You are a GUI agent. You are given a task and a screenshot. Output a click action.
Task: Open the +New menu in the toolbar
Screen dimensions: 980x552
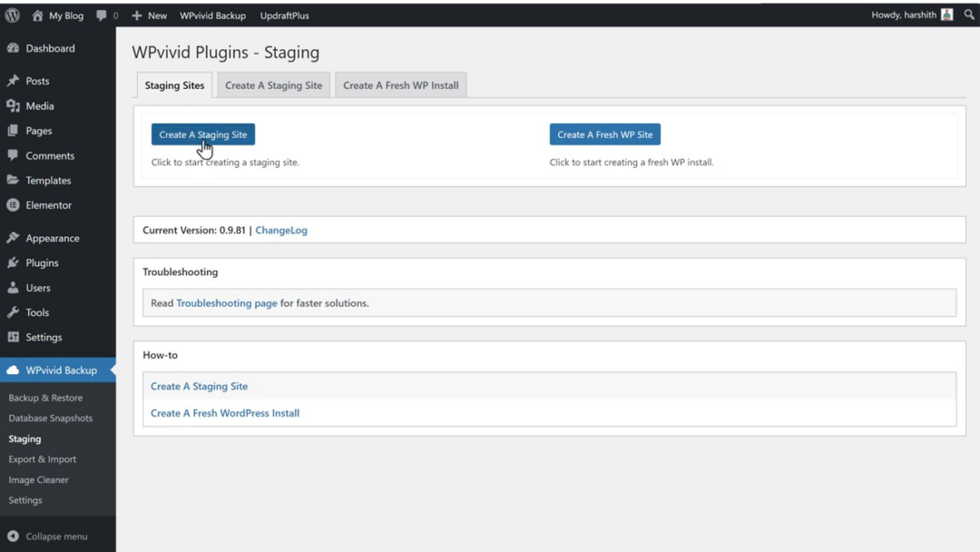(x=149, y=15)
